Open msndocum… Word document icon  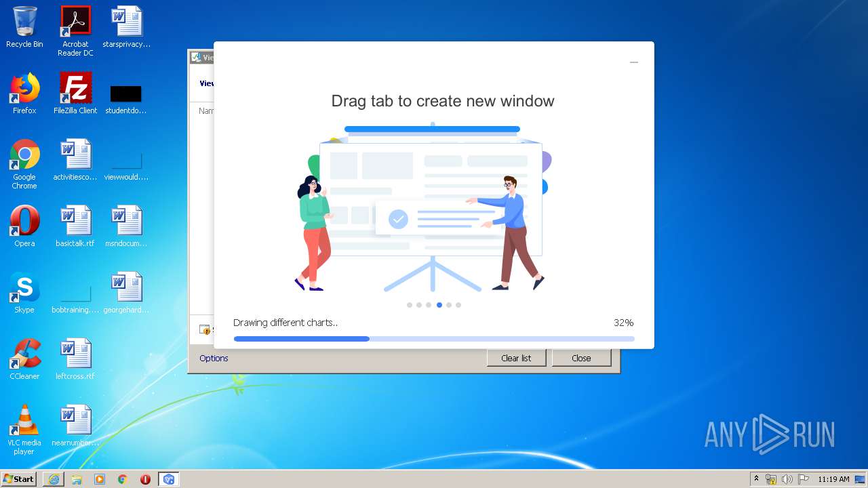pos(126,226)
